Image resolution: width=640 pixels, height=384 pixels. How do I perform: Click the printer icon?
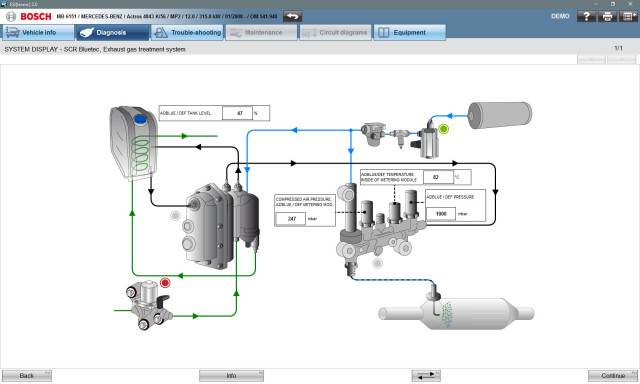[x=607, y=16]
